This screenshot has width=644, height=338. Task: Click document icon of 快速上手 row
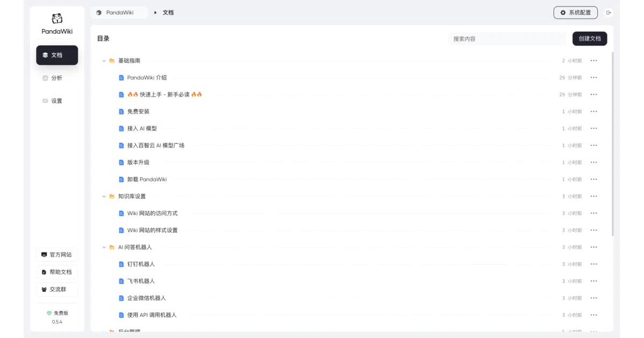coord(121,94)
